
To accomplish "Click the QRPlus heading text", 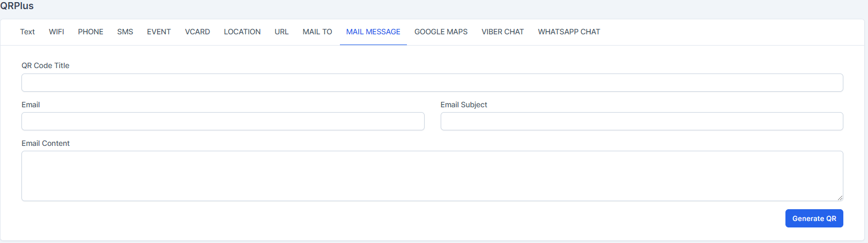I will (x=17, y=6).
